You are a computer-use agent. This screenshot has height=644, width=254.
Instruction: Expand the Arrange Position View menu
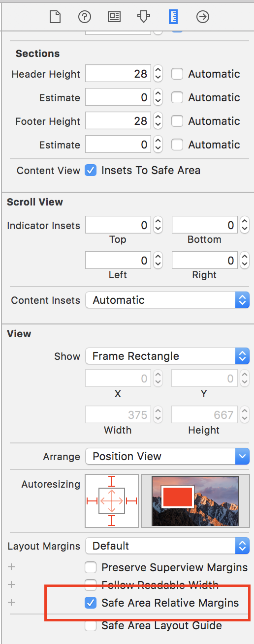(167, 457)
